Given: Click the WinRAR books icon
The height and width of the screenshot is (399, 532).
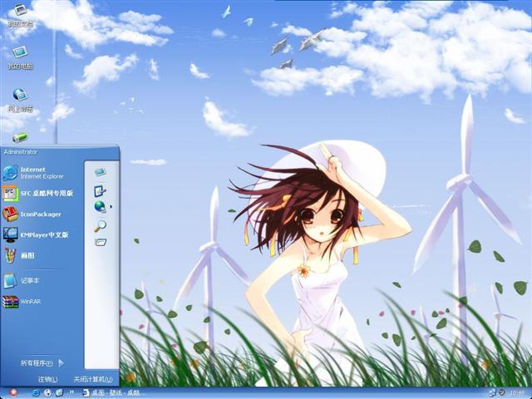Looking at the screenshot, I should pos(10,301).
